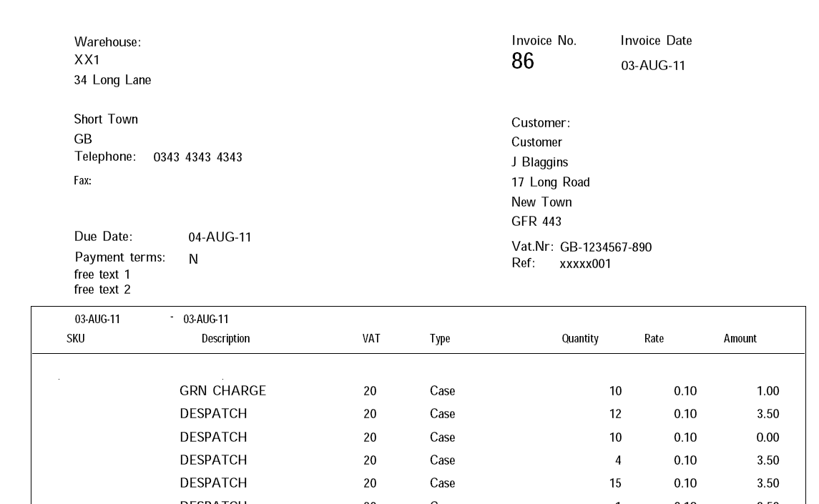Viewport: 819px width, 504px height.
Task: Click the Rate column header
Action: coord(654,339)
